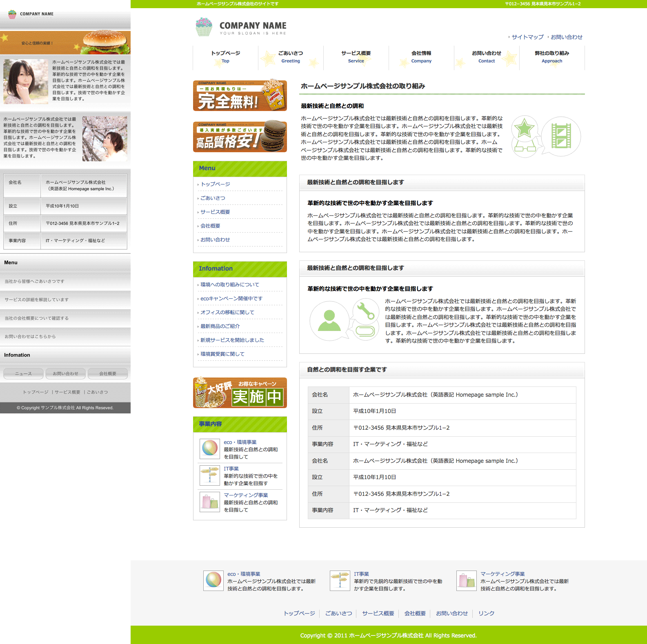Click the signpost icon next to IT事業 in footer
This screenshot has width=647, height=644.
340,580
